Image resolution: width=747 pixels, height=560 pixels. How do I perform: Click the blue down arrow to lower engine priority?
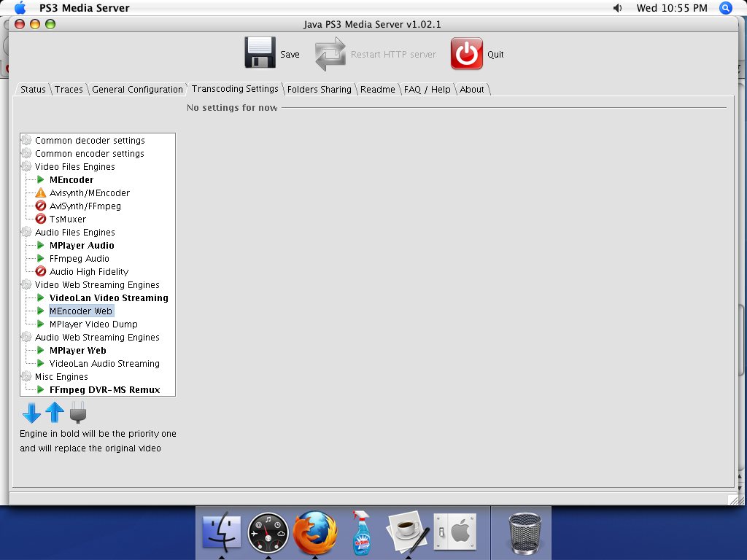click(x=31, y=413)
